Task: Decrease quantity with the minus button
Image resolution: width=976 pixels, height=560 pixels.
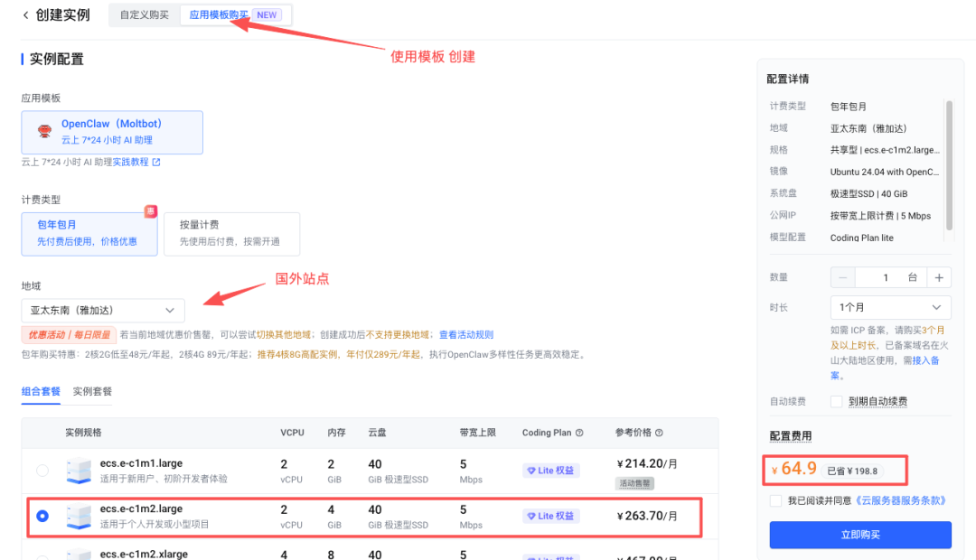Action: (x=843, y=277)
